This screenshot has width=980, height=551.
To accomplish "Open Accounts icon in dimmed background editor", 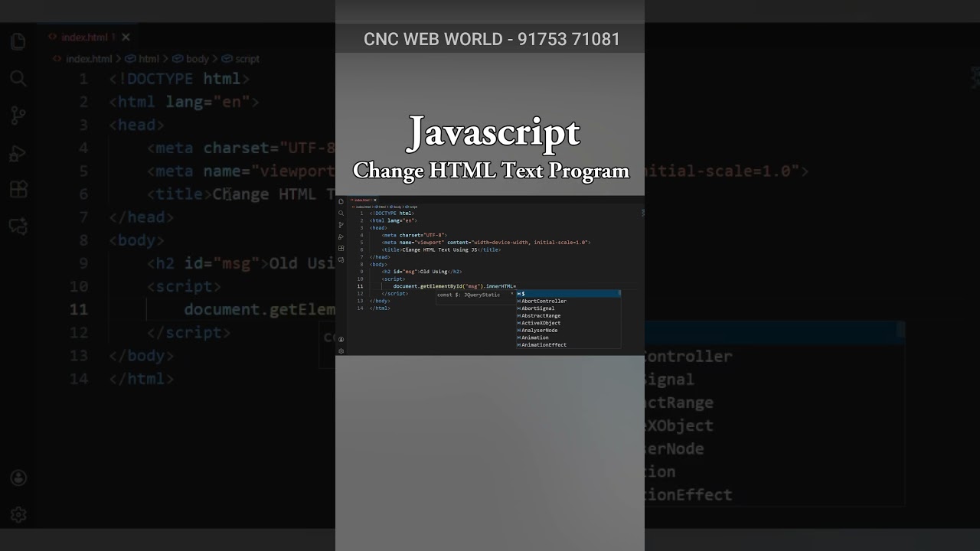I will pyautogui.click(x=18, y=478).
